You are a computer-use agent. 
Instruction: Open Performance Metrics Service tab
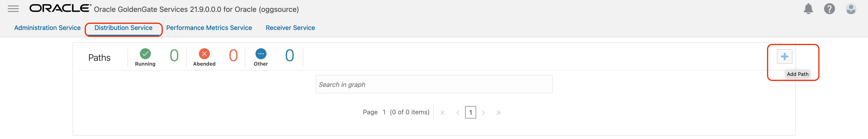(x=209, y=28)
